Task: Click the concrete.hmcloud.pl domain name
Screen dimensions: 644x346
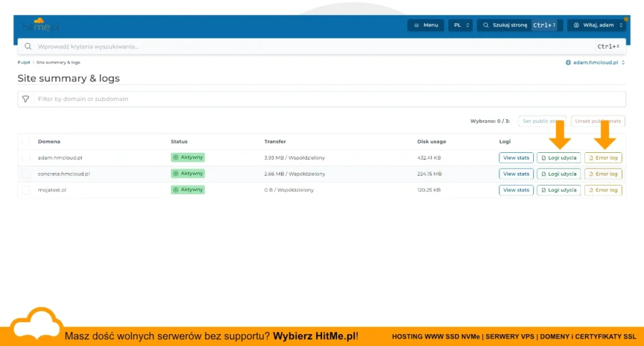Action: [64, 174]
